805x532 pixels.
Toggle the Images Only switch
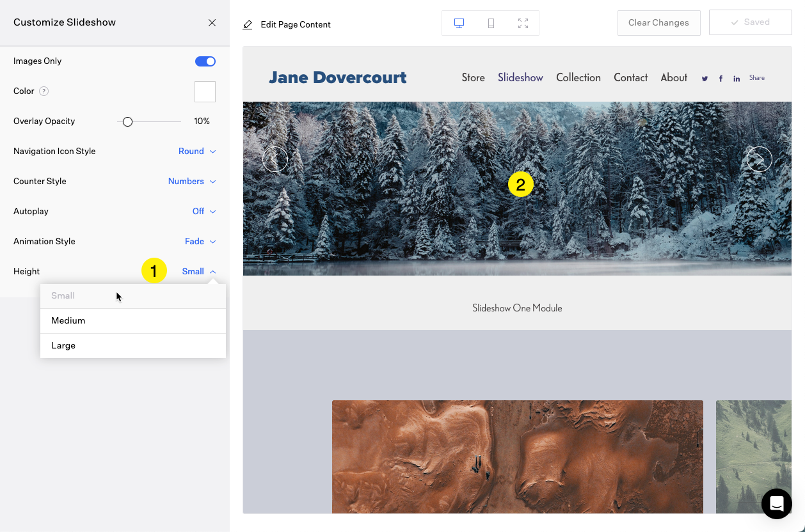pos(205,61)
